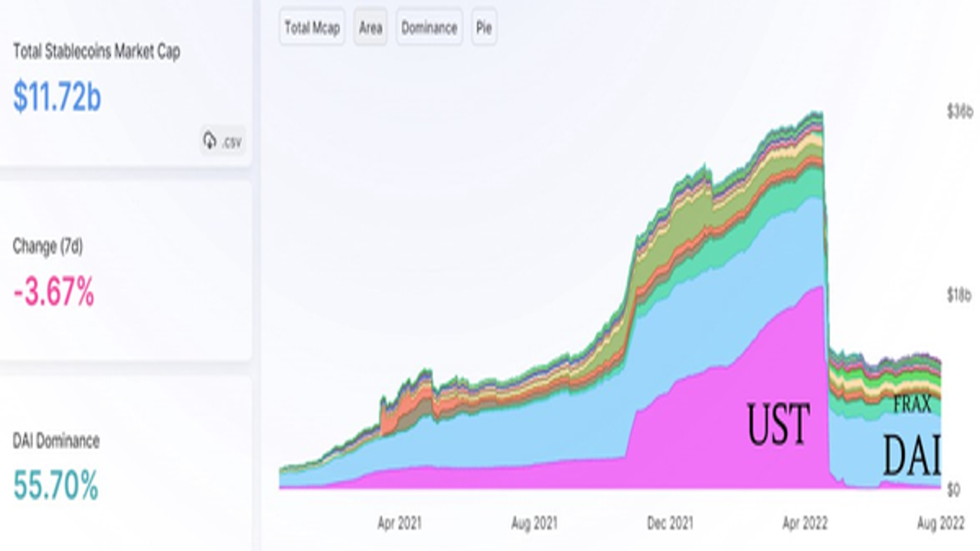Click the "DAI Dominance" label
980x551 pixels.
56,441
